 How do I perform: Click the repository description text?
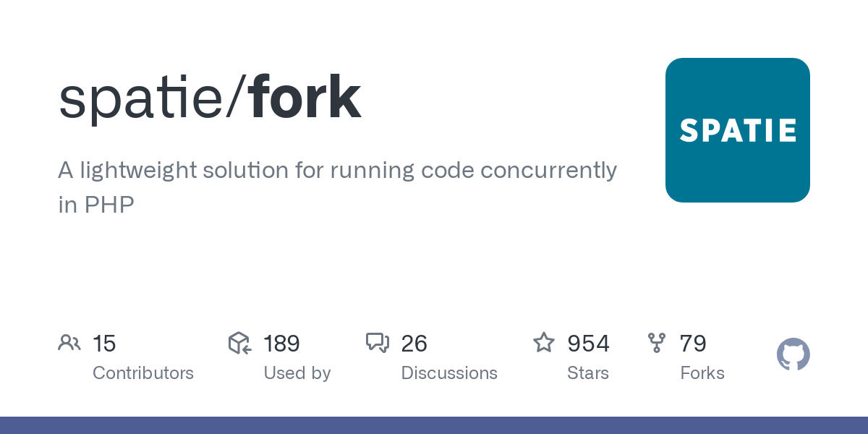click(338, 187)
